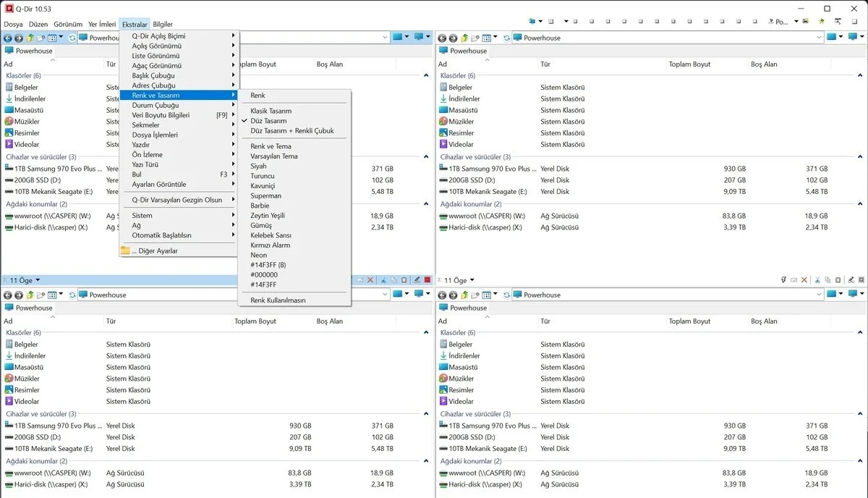Click the red X delete icon in top-right status bar

[x=805, y=280]
